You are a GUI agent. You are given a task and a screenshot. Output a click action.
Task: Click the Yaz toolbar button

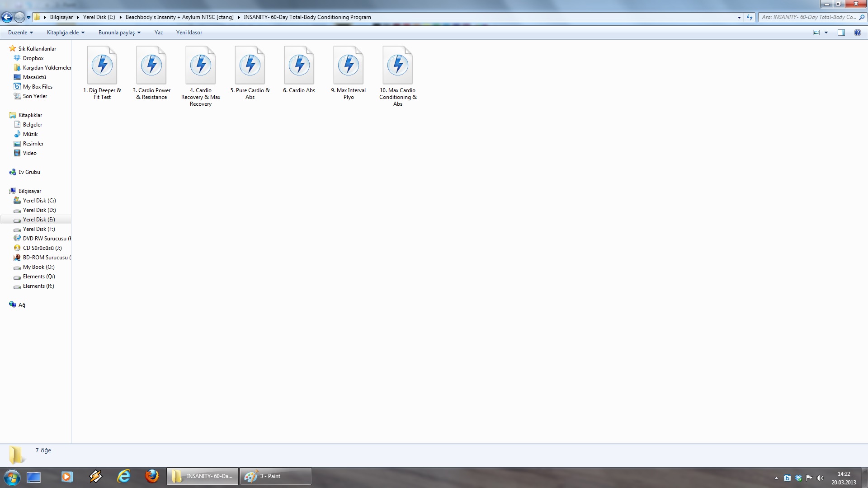point(159,33)
